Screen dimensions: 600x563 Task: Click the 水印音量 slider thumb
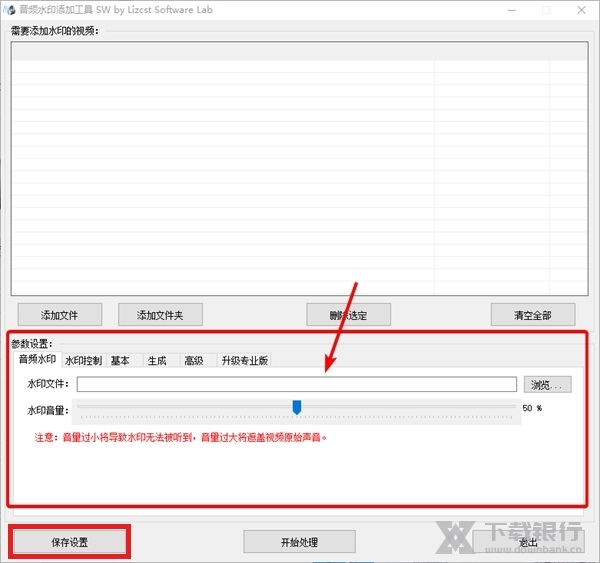click(297, 407)
